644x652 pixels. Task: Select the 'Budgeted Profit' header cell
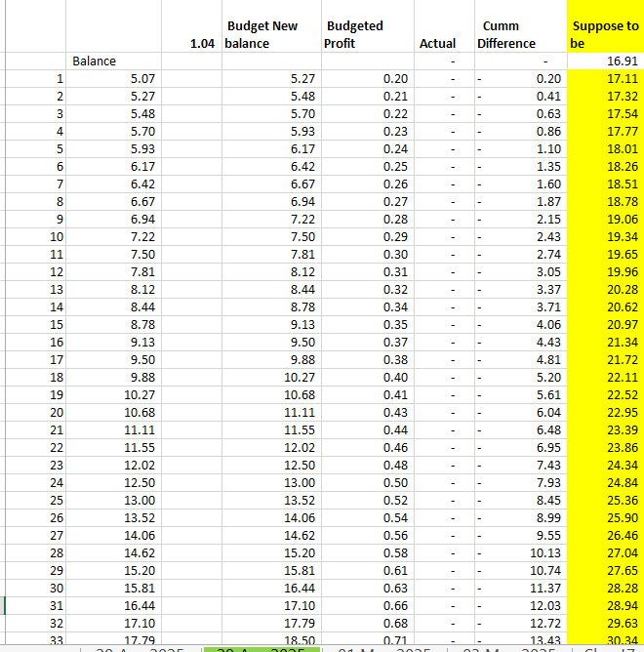point(368,26)
